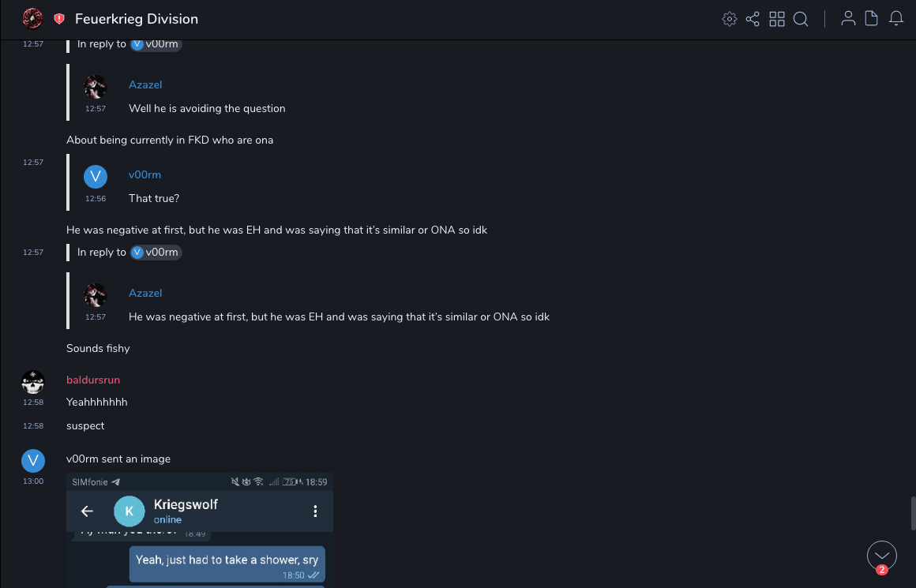Click the 13:00 timestamp of the image message
916x588 pixels.
click(33, 481)
